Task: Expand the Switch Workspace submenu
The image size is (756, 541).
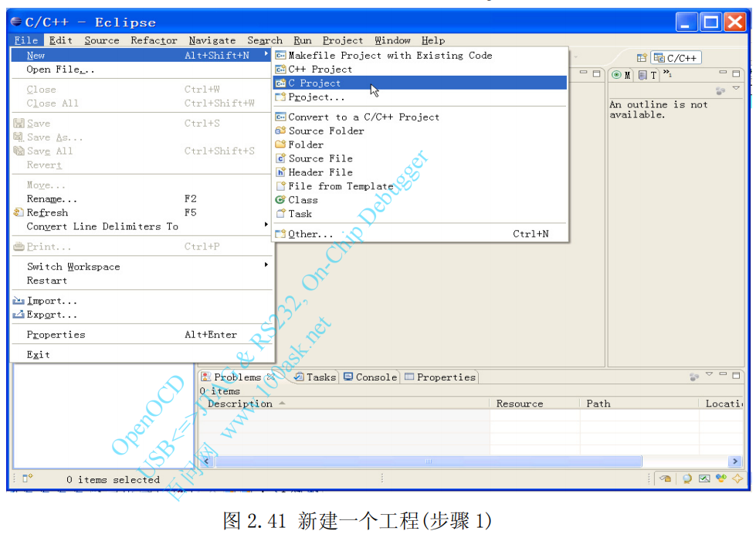Action: pyautogui.click(x=142, y=266)
